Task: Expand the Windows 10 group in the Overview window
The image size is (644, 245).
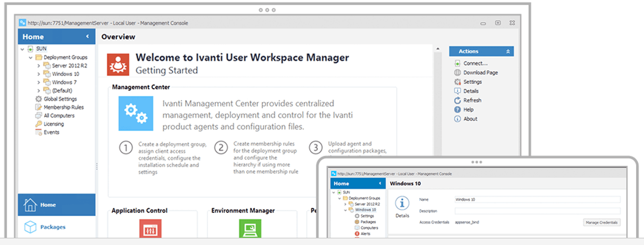Action: 39,74
